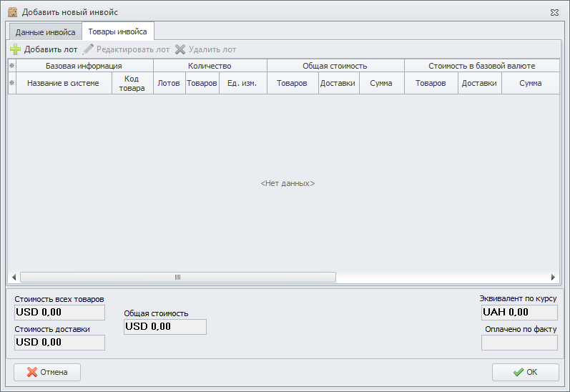Sort by the Код товара column header
This screenshot has height=392, width=570.
(x=132, y=84)
